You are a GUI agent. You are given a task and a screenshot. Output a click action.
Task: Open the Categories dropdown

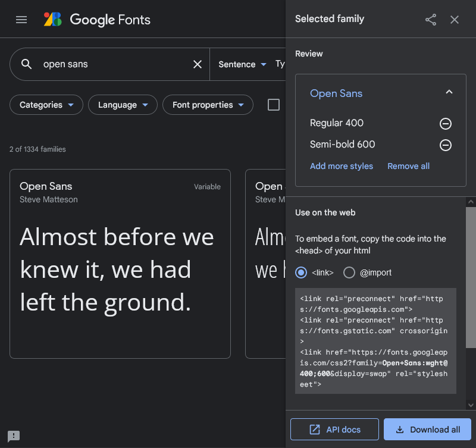pos(46,105)
